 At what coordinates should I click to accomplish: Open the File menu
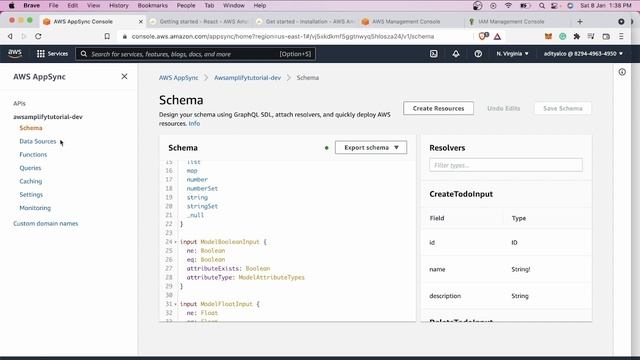pyautogui.click(x=53, y=6)
